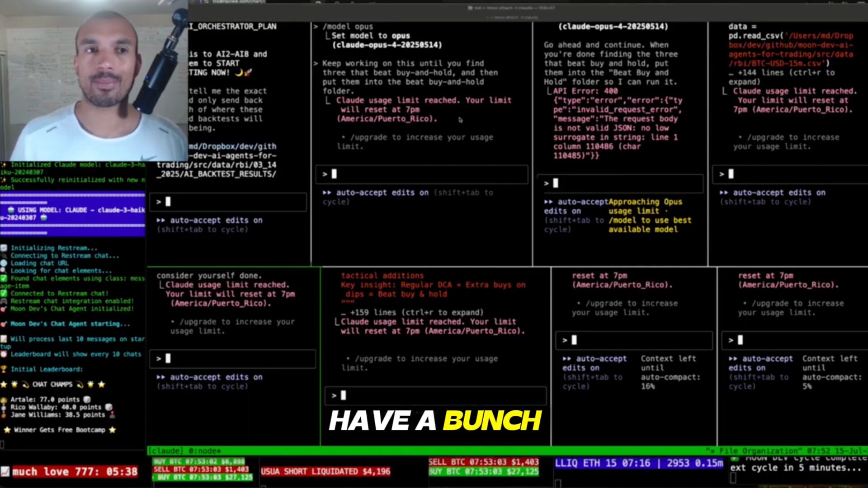
Task: Focus the prompt input under the API Error message
Action: [620, 183]
